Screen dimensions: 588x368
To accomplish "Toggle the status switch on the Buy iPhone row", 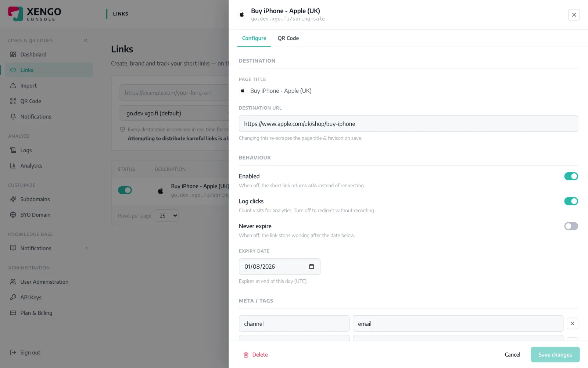I will point(125,190).
